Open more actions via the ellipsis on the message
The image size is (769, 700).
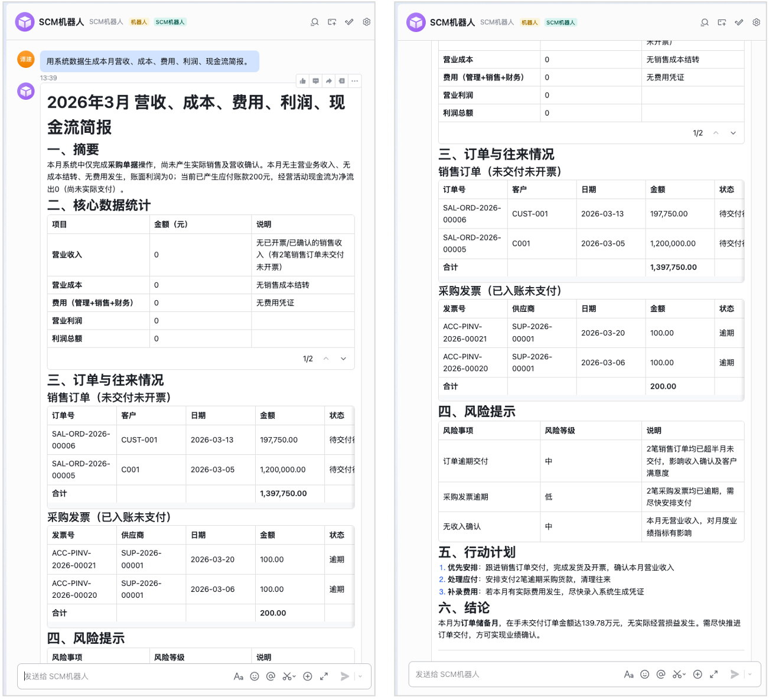tap(354, 80)
